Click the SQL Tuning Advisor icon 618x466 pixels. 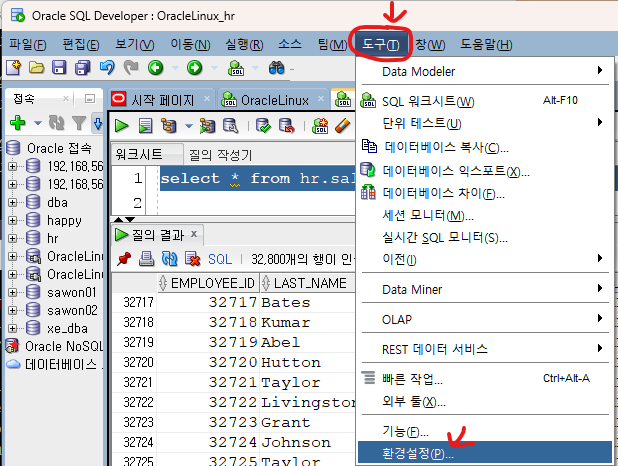231,126
